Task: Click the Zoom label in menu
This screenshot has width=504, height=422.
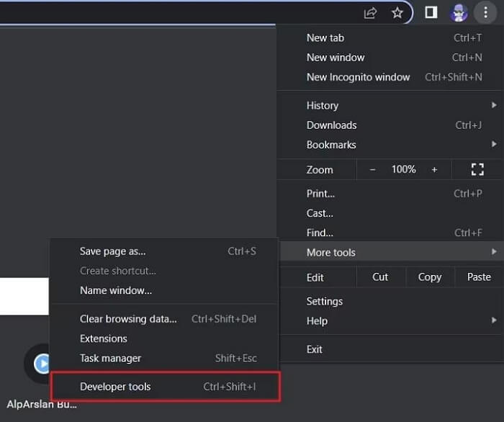Action: click(320, 170)
